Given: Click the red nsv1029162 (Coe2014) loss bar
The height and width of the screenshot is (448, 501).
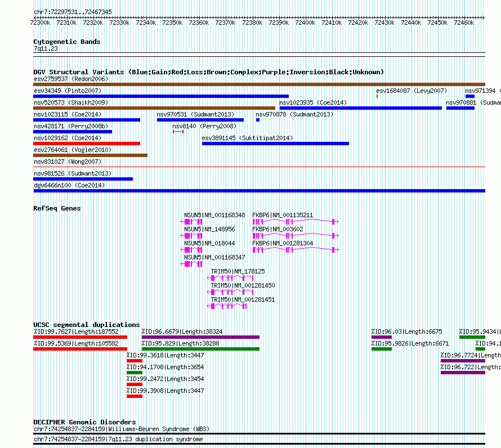Looking at the screenshot, I should click(87, 144).
